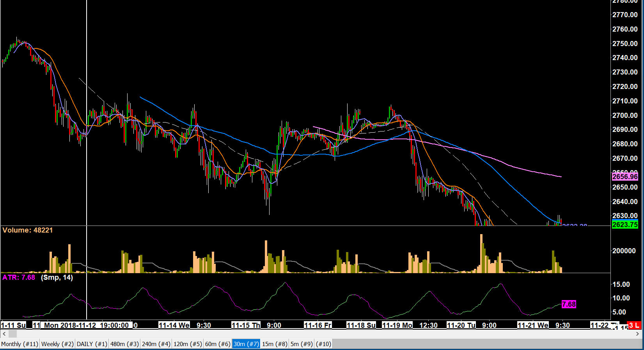Click the 2700.00 price scale label
The image size is (644, 350).
tap(625, 115)
